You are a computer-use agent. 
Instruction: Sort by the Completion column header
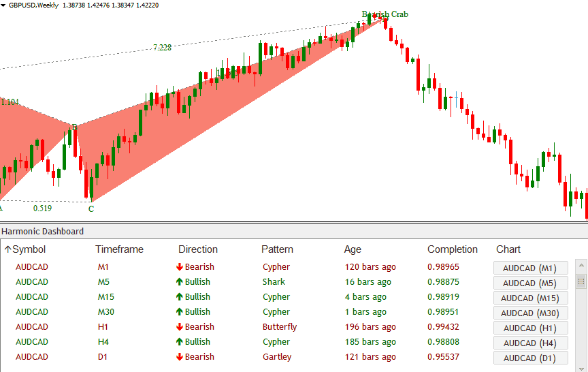(x=453, y=249)
